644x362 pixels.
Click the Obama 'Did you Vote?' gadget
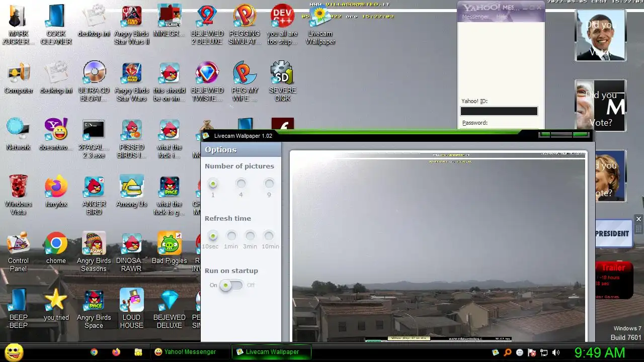tap(600, 35)
